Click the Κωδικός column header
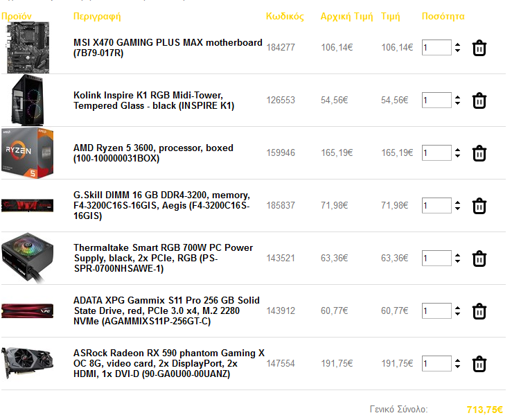The width and height of the screenshot is (512, 420). click(x=285, y=16)
